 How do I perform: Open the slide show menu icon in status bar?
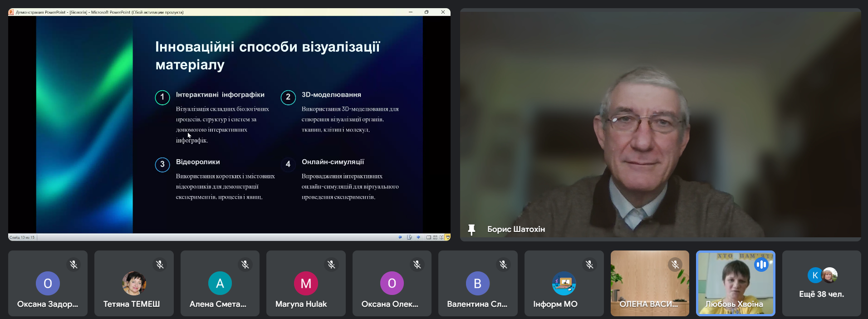tap(409, 237)
